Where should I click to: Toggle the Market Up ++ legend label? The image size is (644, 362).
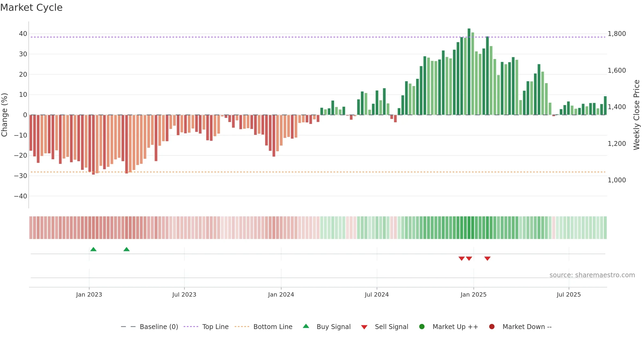pyautogui.click(x=455, y=327)
